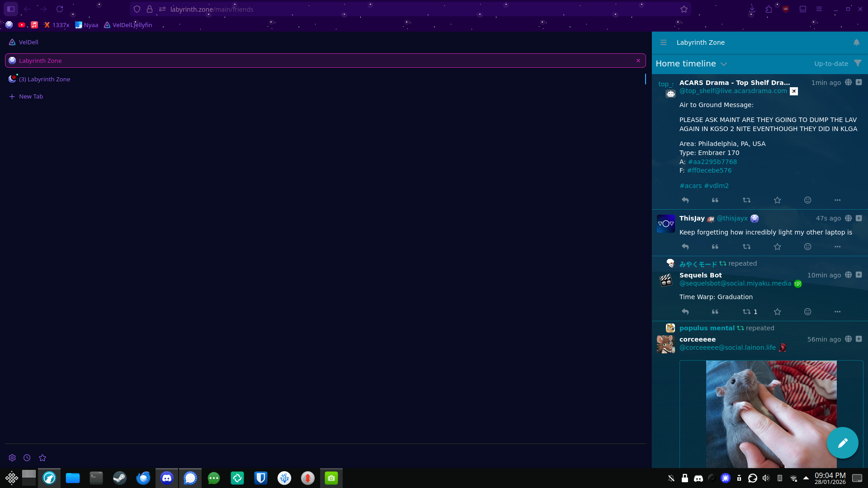This screenshot has height=488, width=868.
Task: Open the Labyrinth Zone hamburger menu
Action: click(663, 42)
